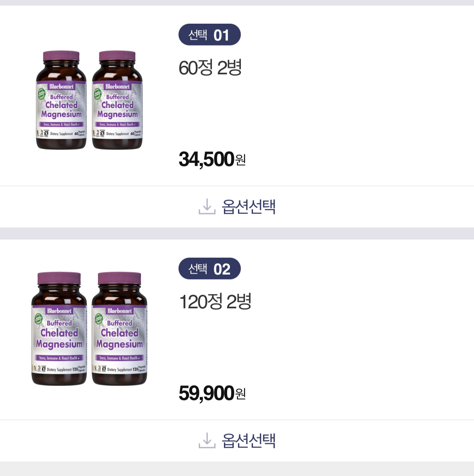Image resolution: width=474 pixels, height=476 pixels.
Task: Click Chelated Magnesium text on right 60-capsule bottle
Action: [117, 110]
